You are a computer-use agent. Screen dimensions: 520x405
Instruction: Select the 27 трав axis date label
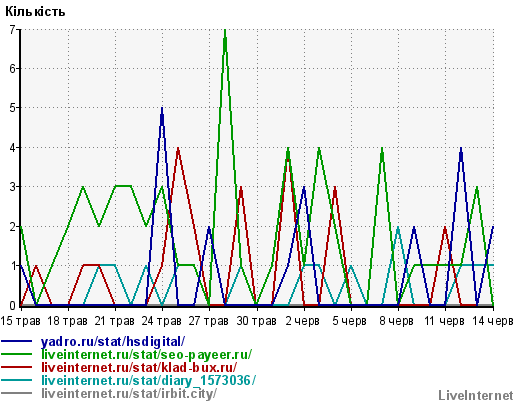coord(209,321)
